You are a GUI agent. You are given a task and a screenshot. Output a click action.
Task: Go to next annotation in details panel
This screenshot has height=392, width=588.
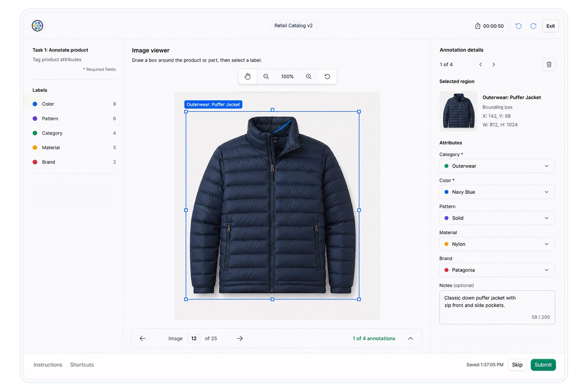tap(493, 64)
